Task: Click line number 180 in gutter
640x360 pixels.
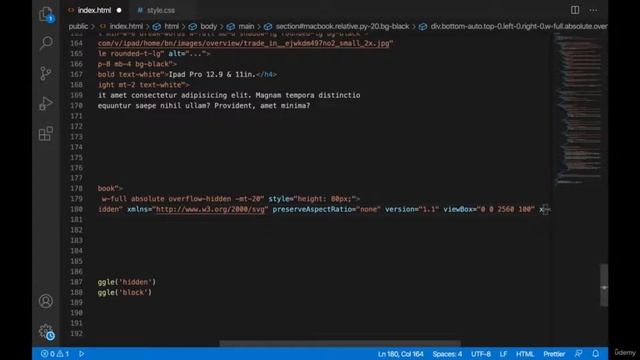Action: pyautogui.click(x=76, y=209)
